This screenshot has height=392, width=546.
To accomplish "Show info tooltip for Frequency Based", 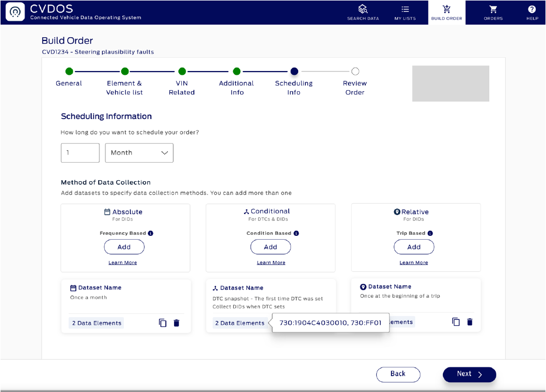I will point(151,233).
